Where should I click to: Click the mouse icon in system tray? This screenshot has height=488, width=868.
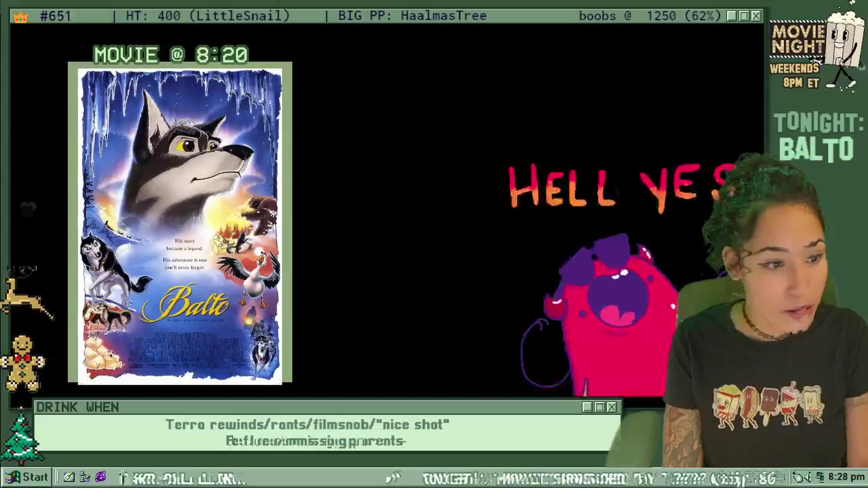point(798,477)
